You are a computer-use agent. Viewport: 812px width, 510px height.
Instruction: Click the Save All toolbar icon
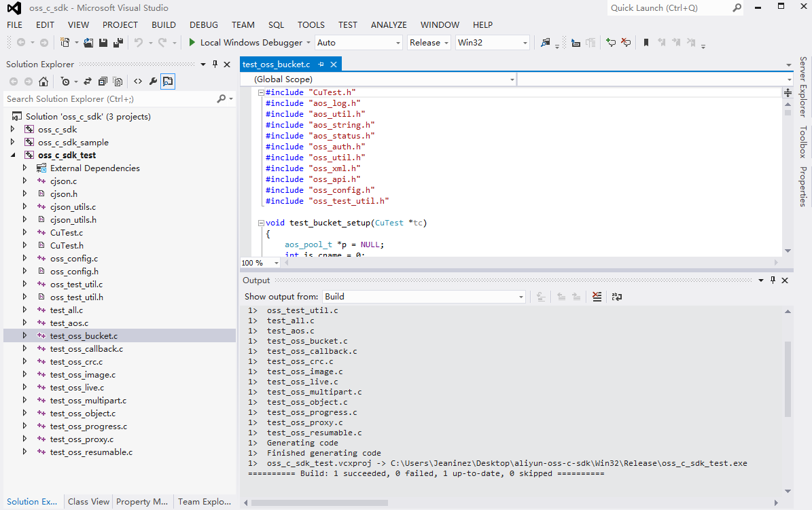pos(118,43)
